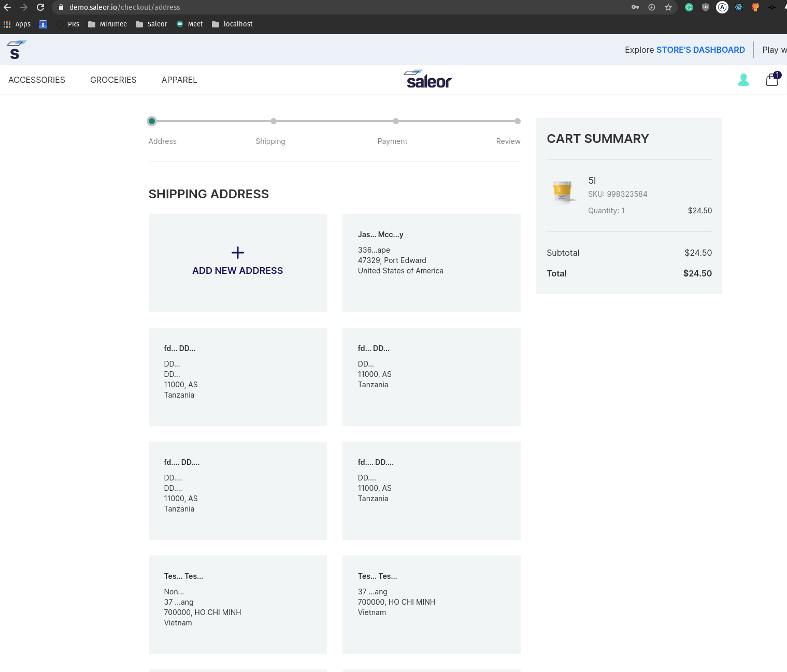Open the Saleor bookmarks folder
This screenshot has height=672, width=787.
(x=151, y=24)
